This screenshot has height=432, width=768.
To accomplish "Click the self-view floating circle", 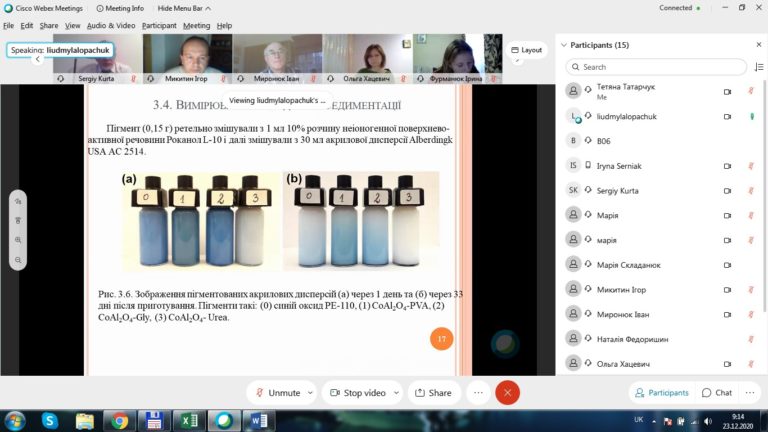I will point(505,344).
